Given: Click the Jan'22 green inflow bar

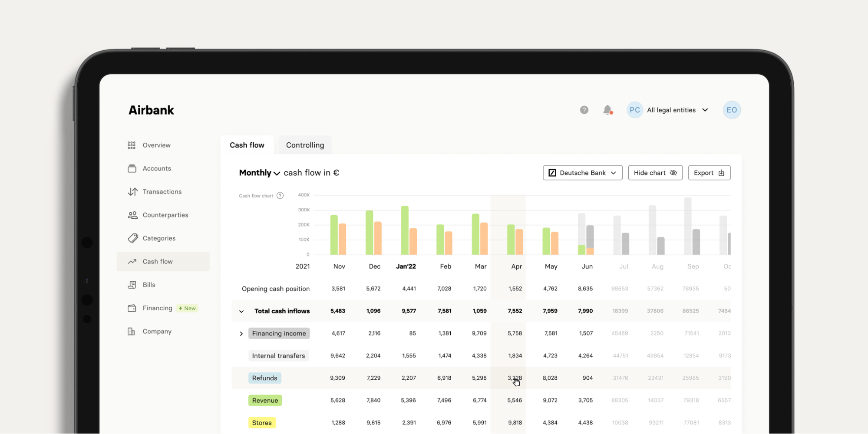Looking at the screenshot, I should [405, 230].
